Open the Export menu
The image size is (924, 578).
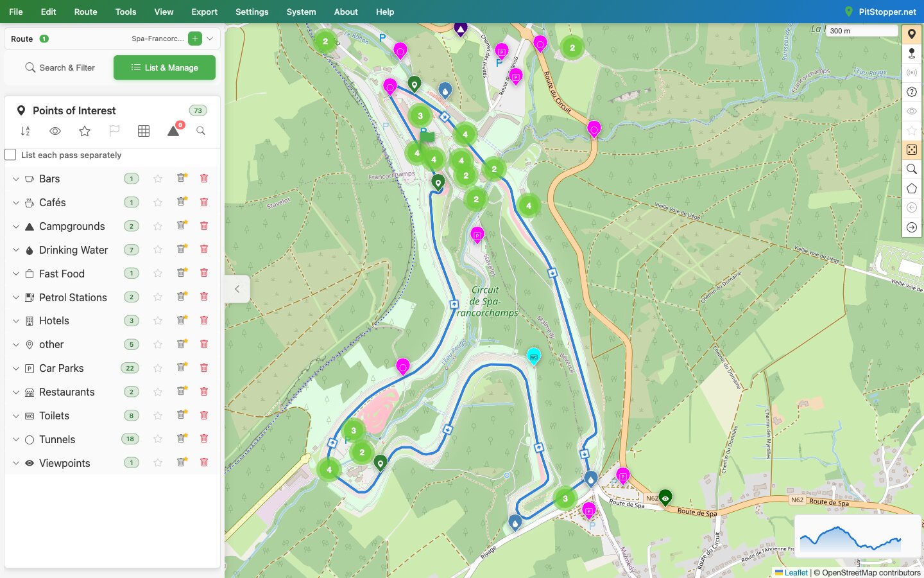point(204,12)
